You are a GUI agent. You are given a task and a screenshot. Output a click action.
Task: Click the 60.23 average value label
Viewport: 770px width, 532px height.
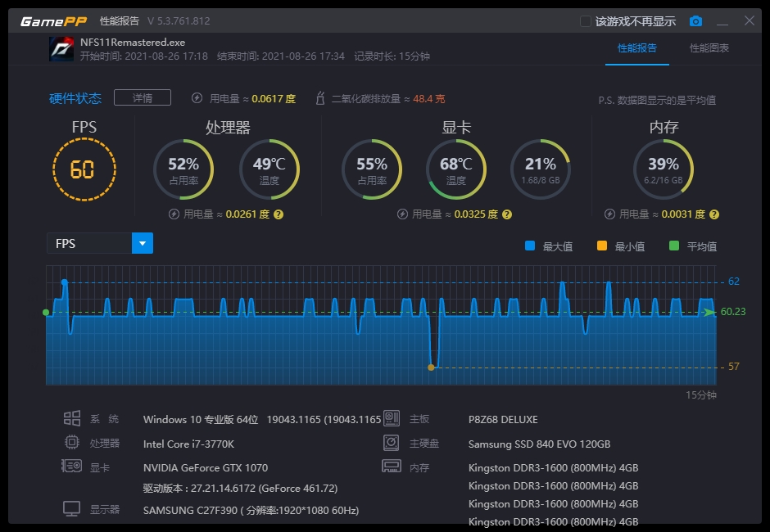tap(733, 312)
